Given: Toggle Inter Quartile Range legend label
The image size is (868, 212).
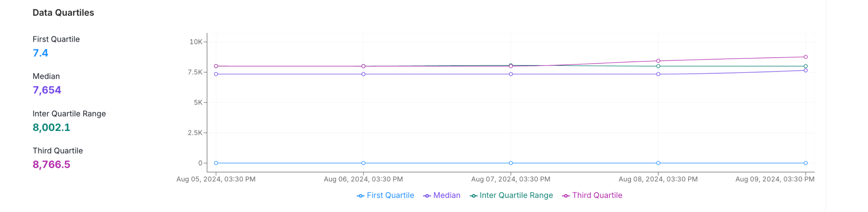Looking at the screenshot, I should 516,195.
